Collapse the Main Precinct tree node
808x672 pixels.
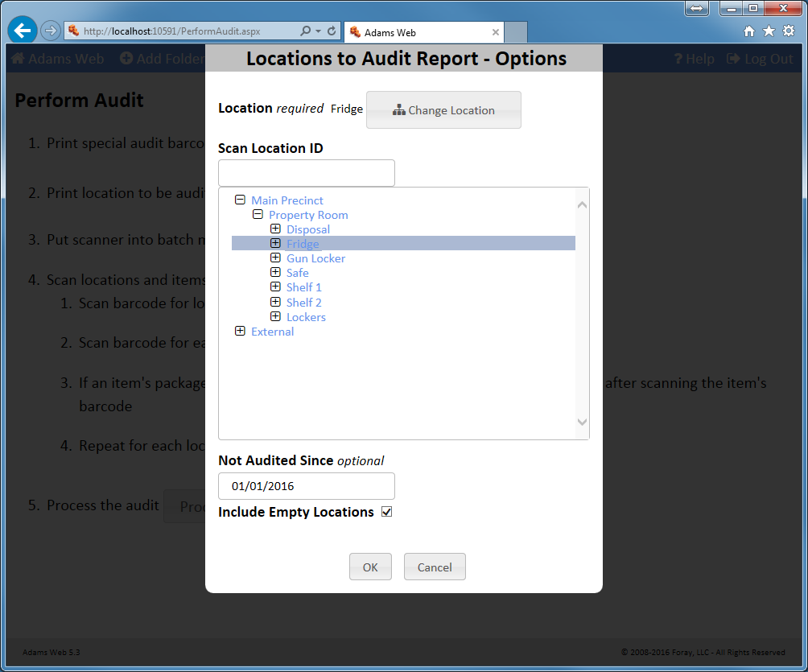click(x=240, y=200)
